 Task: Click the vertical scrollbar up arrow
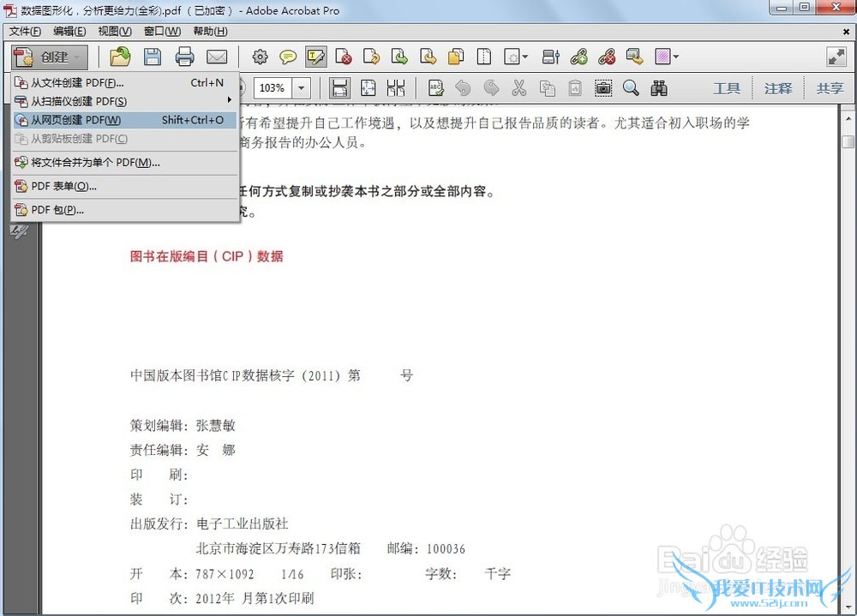848,118
